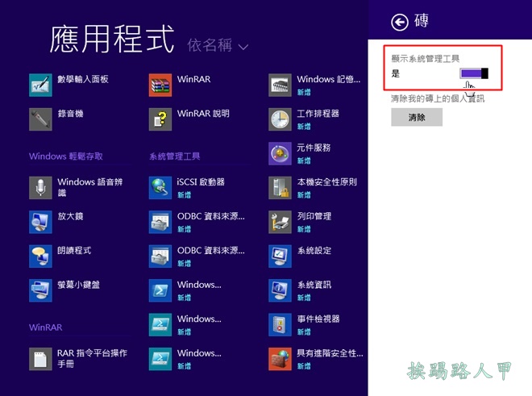Launch Windows 語音辨識 microphone icon

click(x=40, y=187)
